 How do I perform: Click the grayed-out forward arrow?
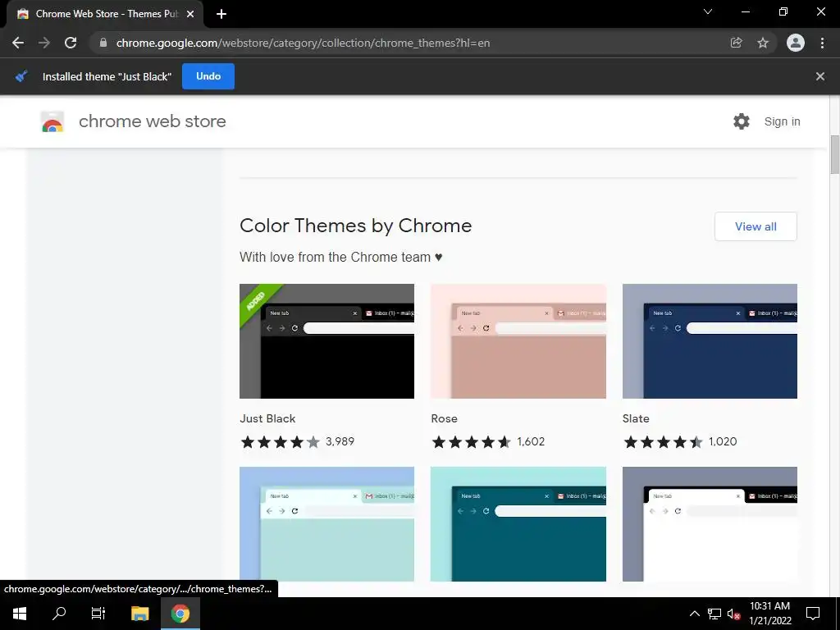(44, 43)
